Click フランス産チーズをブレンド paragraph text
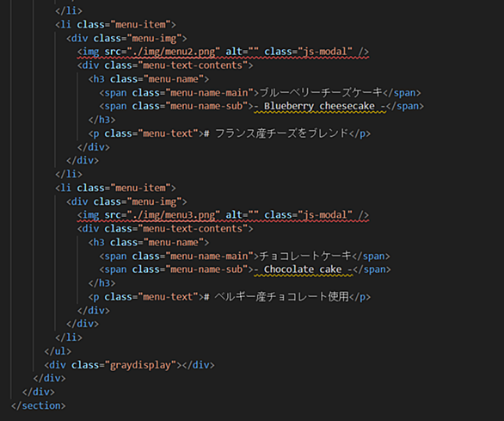Image resolution: width=504 pixels, height=421 pixels. [x=281, y=133]
